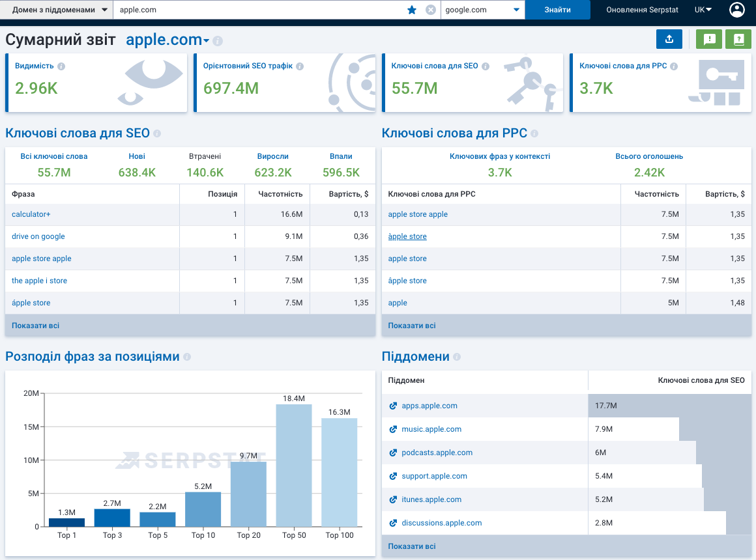Click info icon next to Видимість
This screenshot has height=560, width=756.
[61, 66]
